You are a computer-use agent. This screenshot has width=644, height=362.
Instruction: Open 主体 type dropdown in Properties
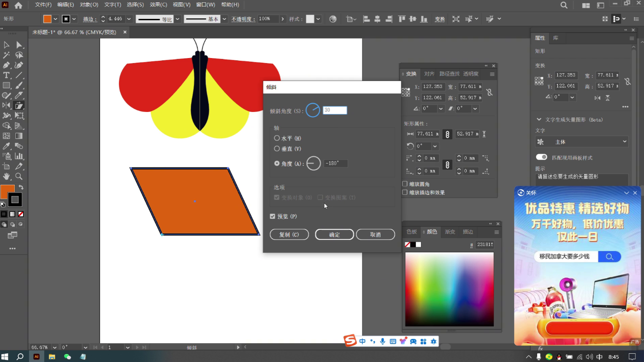[581, 142]
